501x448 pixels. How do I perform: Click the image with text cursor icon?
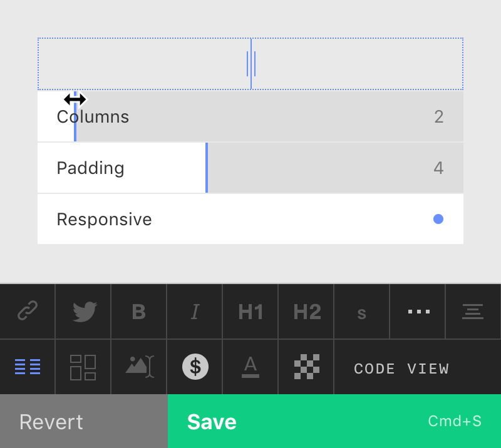(139, 367)
